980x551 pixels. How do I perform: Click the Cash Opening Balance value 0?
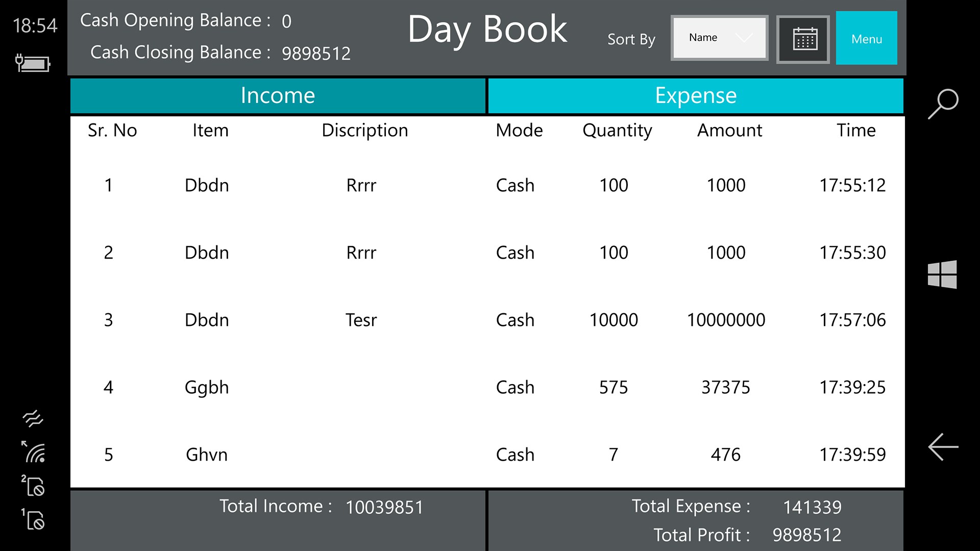[286, 21]
